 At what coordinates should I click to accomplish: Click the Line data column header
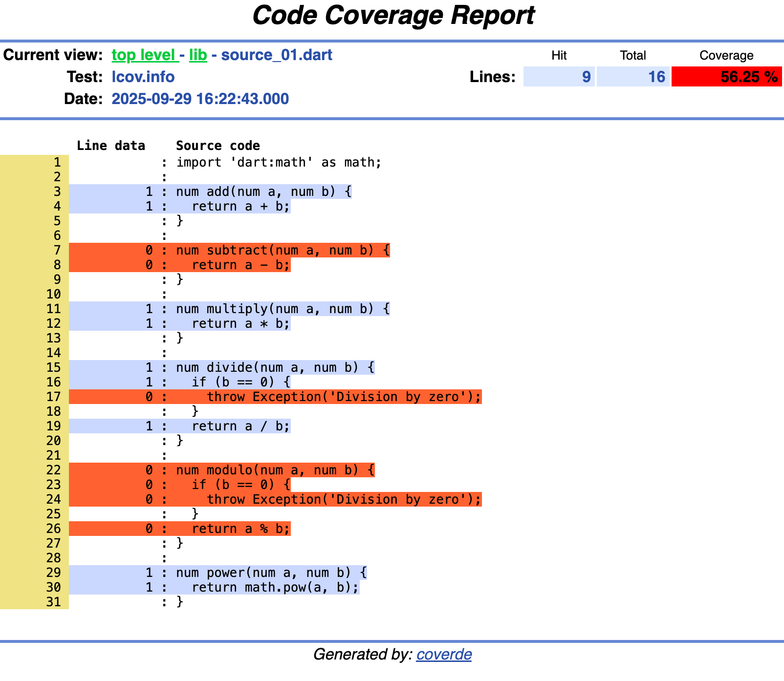coord(111,145)
